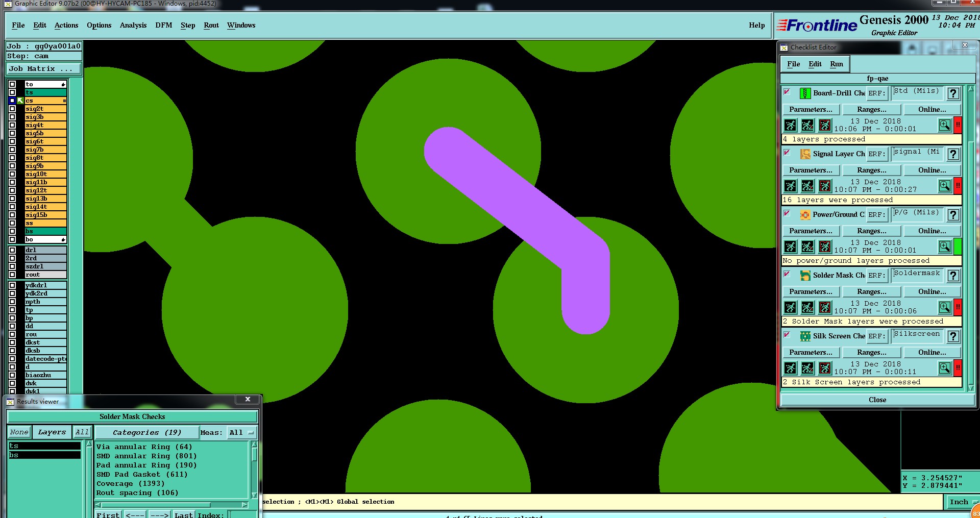
Task: Open the Rout menu
Action: tap(211, 25)
